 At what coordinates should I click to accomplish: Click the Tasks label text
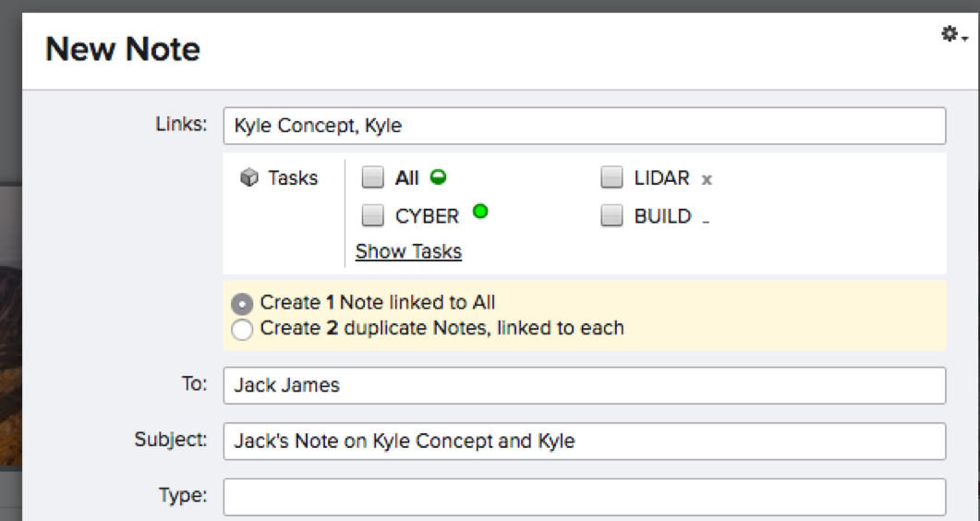293,178
